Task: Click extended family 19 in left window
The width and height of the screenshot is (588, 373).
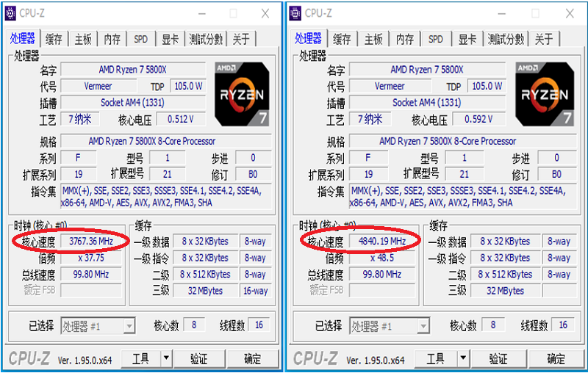Action: (79, 174)
